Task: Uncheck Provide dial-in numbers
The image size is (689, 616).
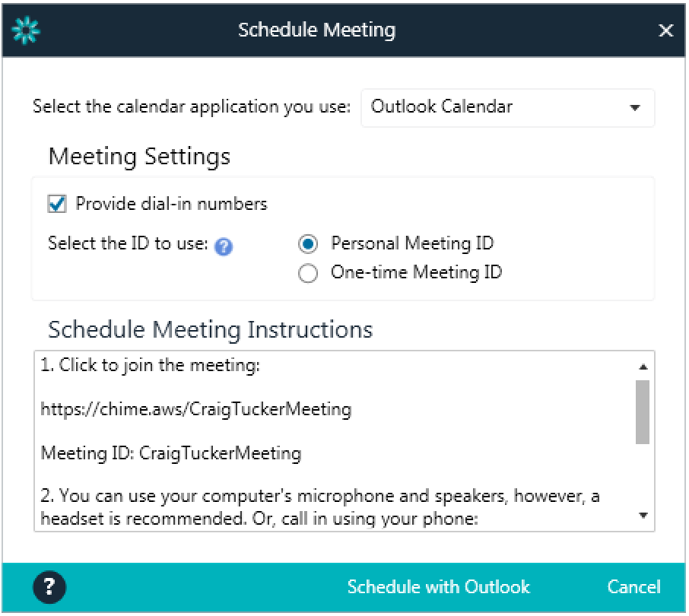Action: click(57, 204)
